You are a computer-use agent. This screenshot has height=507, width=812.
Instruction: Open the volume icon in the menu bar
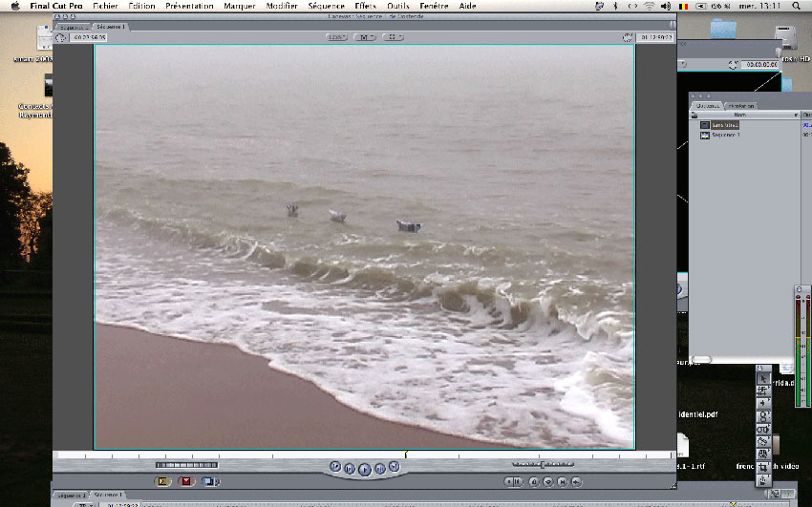click(666, 6)
